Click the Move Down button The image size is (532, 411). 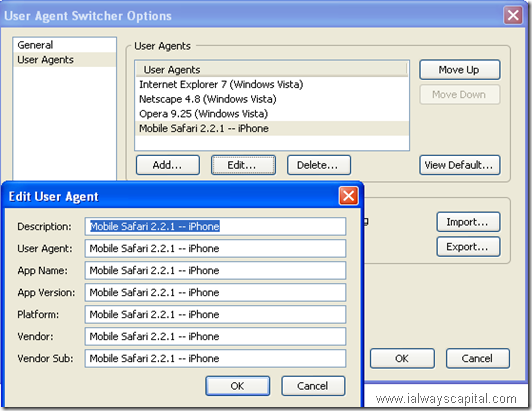click(x=459, y=94)
